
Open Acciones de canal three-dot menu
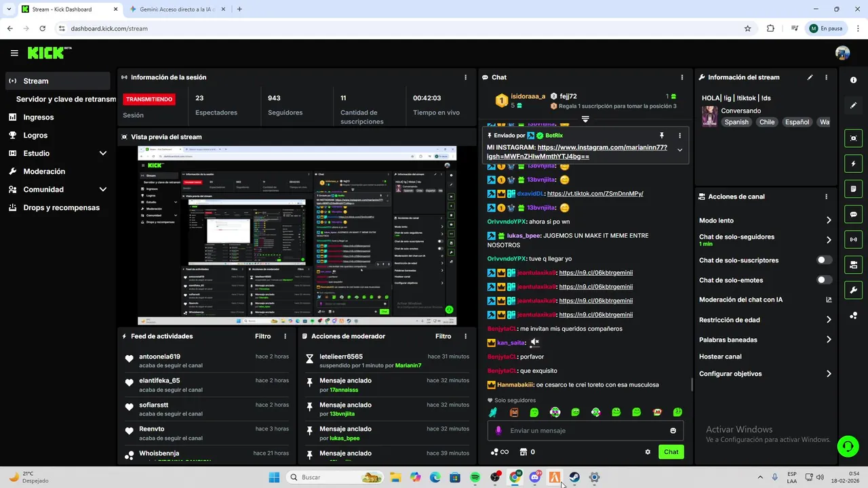tap(826, 197)
